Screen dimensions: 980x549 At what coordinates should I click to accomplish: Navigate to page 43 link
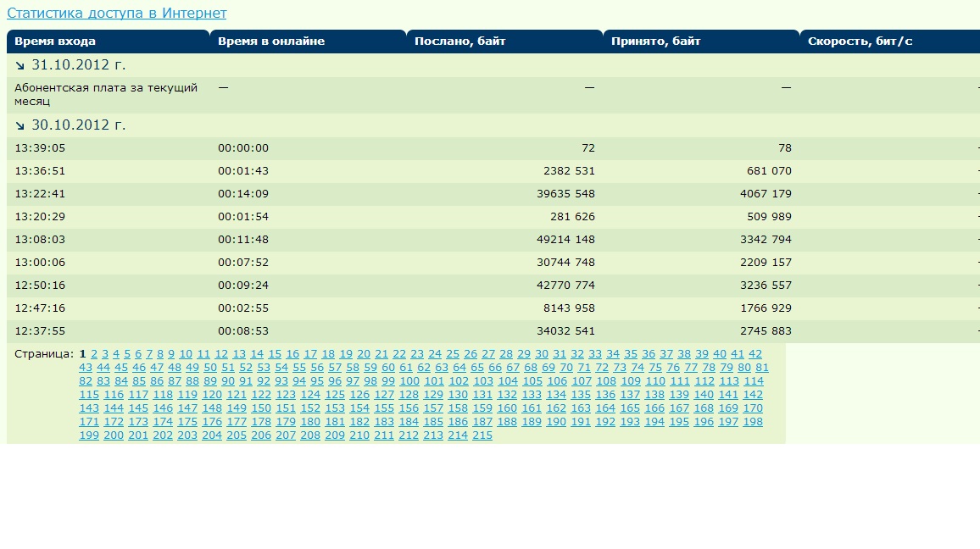coord(86,368)
